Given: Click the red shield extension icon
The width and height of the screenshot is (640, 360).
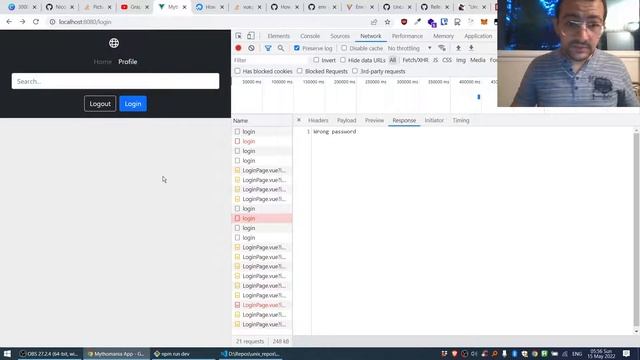Looking at the screenshot, I should pos(404,22).
